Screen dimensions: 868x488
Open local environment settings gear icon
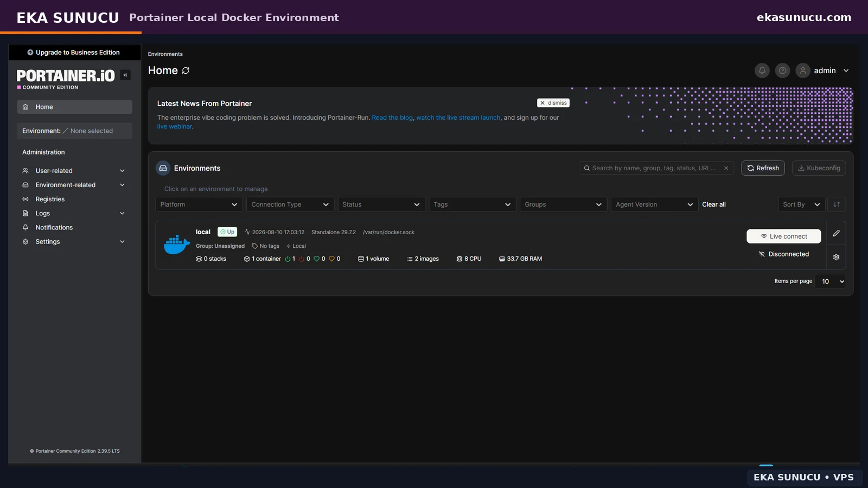[x=837, y=257]
